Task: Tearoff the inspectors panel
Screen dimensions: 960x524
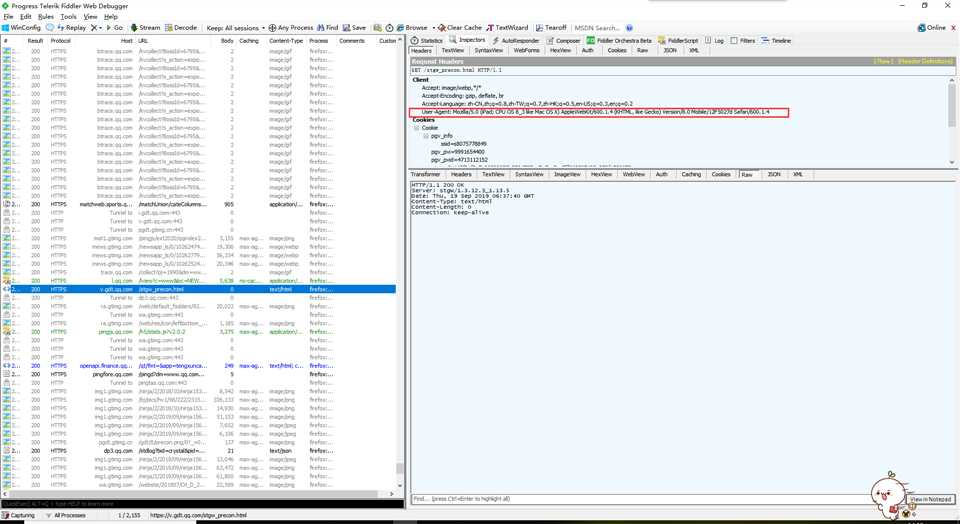Action: tap(551, 28)
